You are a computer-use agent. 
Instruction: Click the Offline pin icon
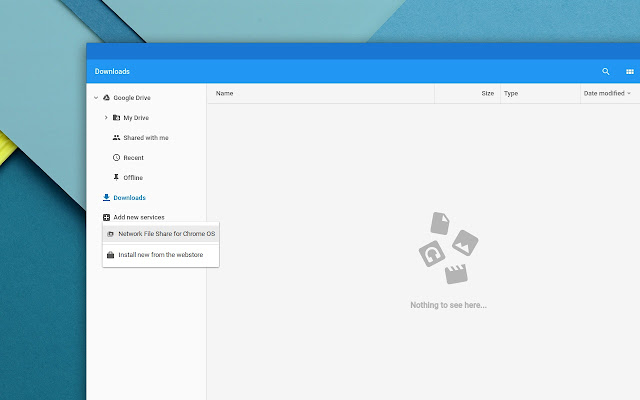pos(116,177)
